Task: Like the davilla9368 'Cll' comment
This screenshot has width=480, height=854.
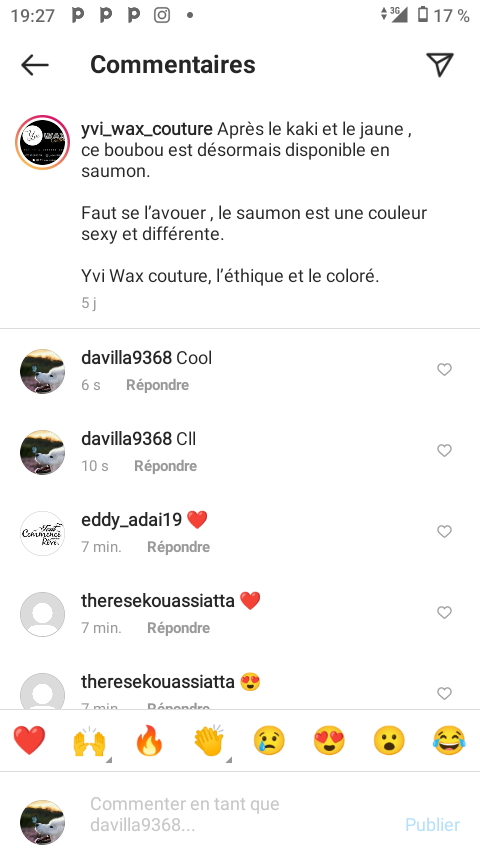Action: pyautogui.click(x=445, y=450)
